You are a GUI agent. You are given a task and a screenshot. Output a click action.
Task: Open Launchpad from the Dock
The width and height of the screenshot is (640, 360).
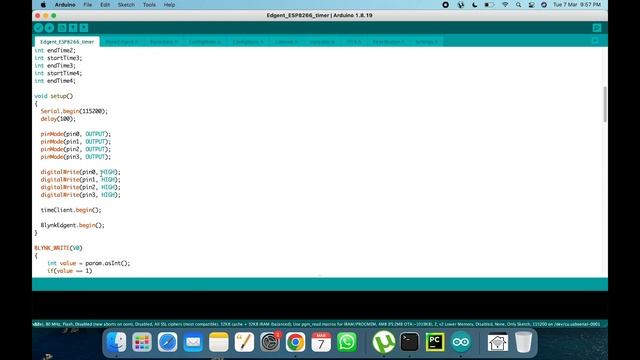coord(142,342)
